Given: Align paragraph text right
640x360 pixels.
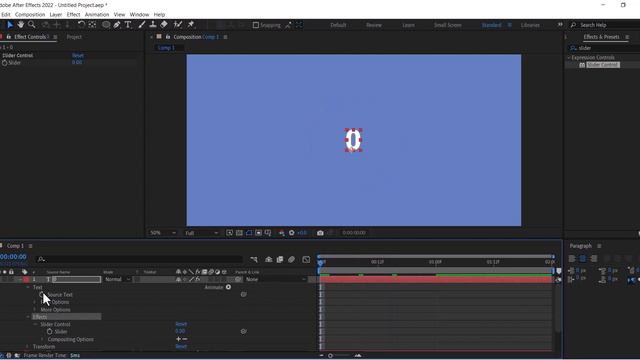Looking at the screenshot, I should click(x=594, y=259).
